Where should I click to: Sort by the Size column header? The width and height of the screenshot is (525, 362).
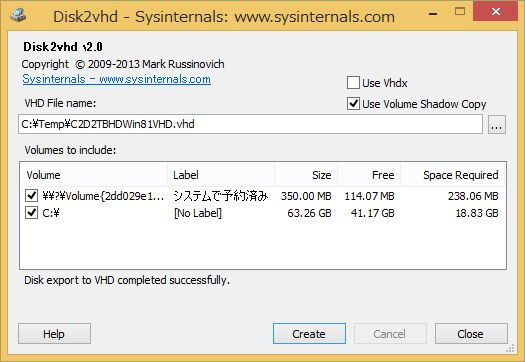[x=306, y=175]
